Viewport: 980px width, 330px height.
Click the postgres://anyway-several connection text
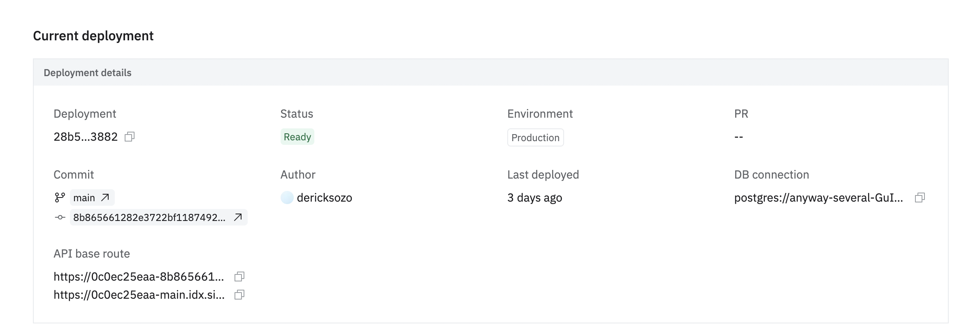(819, 198)
